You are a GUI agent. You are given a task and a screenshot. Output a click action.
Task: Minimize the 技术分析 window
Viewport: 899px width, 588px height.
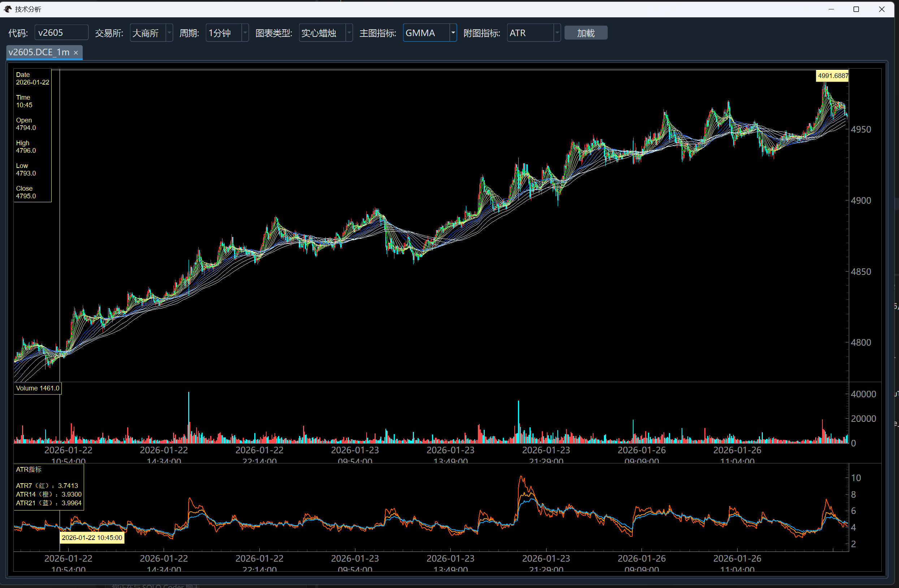click(831, 9)
